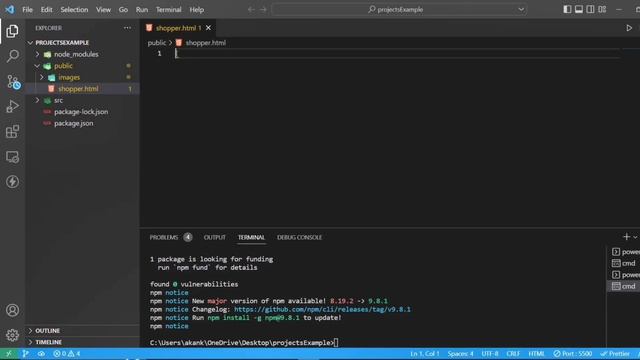This screenshot has height=360, width=640.
Task: Click remote window indicator in status bar
Action: click(x=9, y=353)
